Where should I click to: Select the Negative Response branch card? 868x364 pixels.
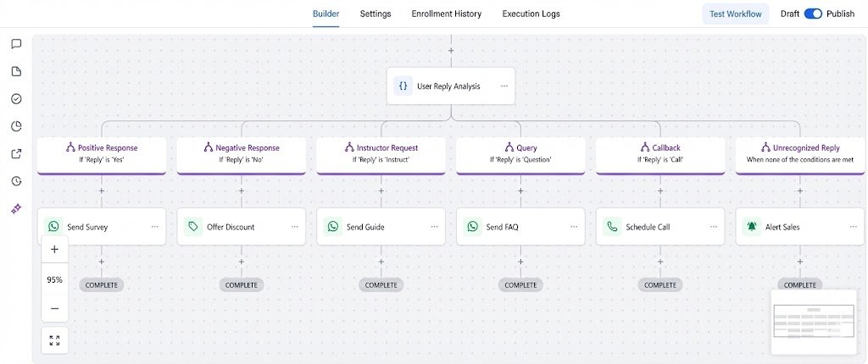[242, 154]
